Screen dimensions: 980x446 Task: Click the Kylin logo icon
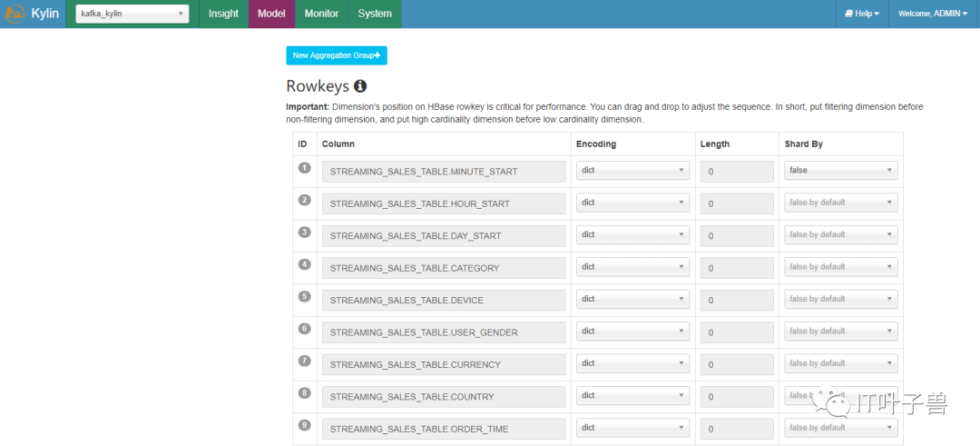point(14,14)
